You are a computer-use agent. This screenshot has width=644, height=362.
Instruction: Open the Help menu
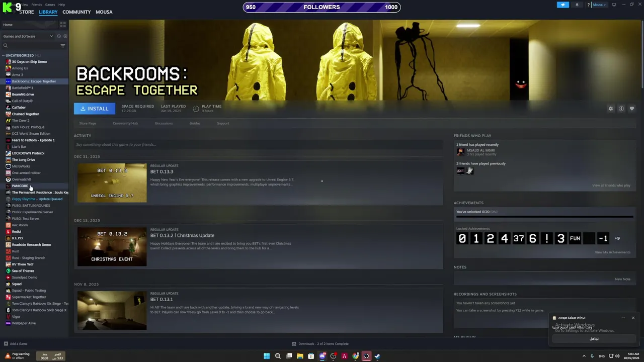pyautogui.click(x=61, y=5)
